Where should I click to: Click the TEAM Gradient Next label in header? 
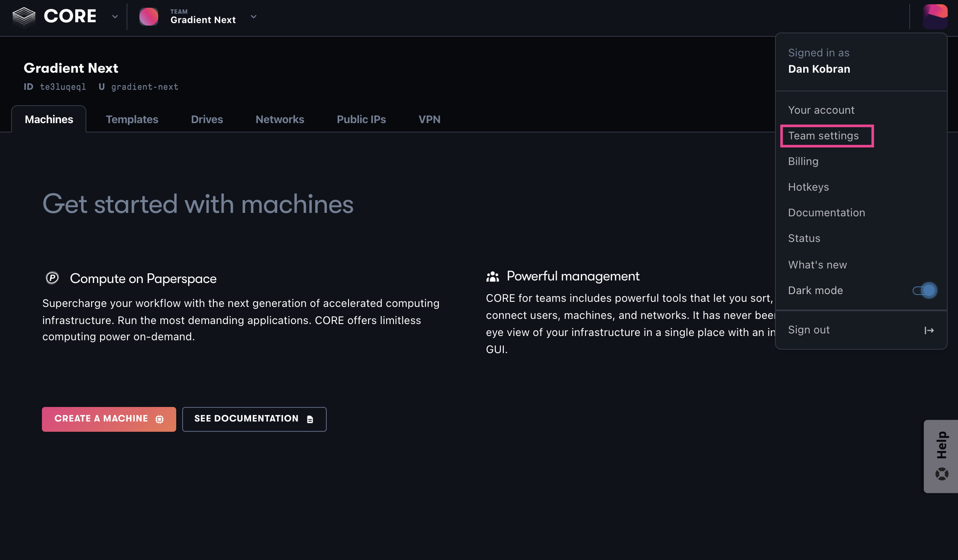click(203, 17)
